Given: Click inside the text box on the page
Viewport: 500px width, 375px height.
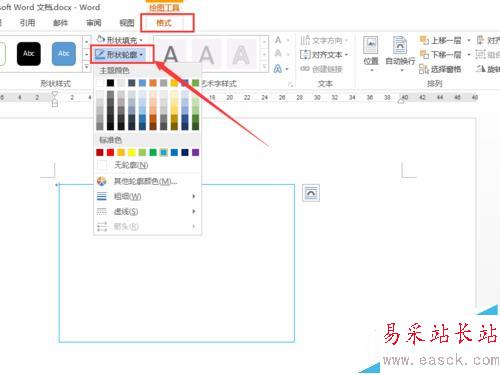Looking at the screenshot, I should click(177, 263).
